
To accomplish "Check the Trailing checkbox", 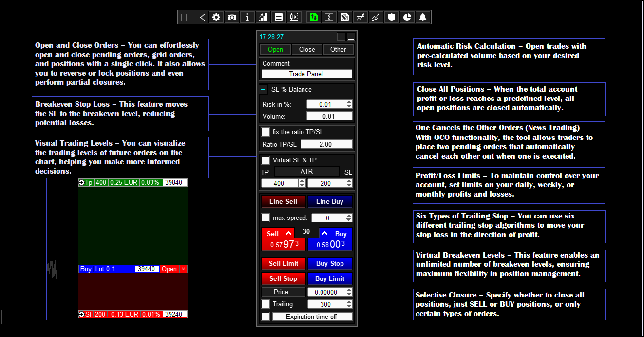I will [x=265, y=304].
